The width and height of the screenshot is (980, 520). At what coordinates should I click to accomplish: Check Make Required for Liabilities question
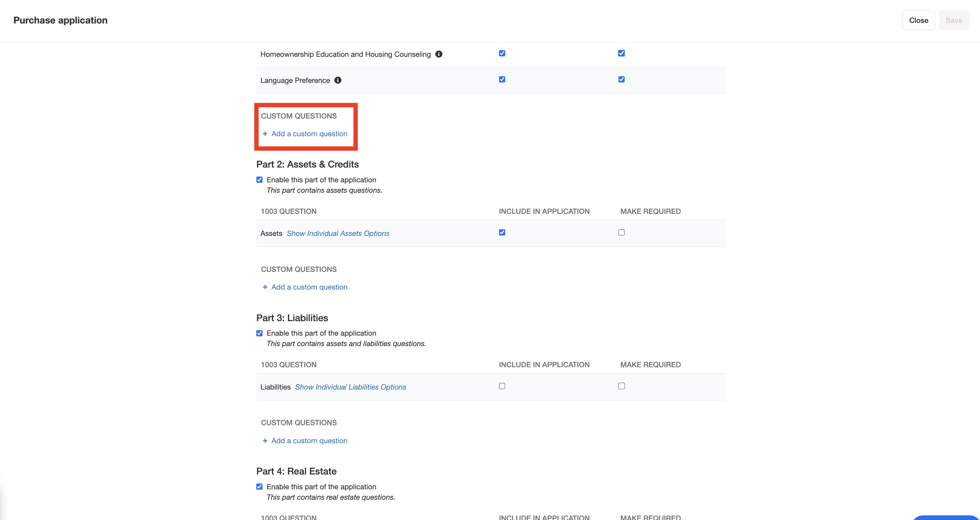pyautogui.click(x=621, y=386)
